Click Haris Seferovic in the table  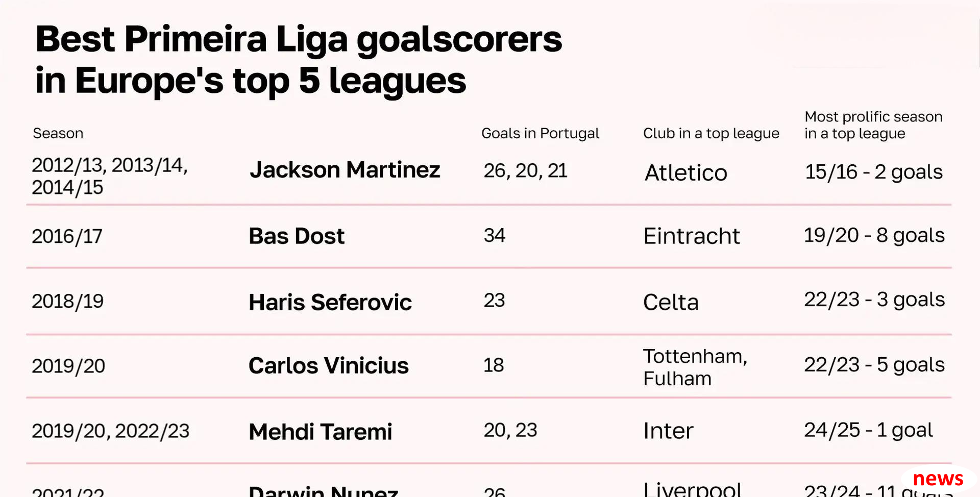330,302
